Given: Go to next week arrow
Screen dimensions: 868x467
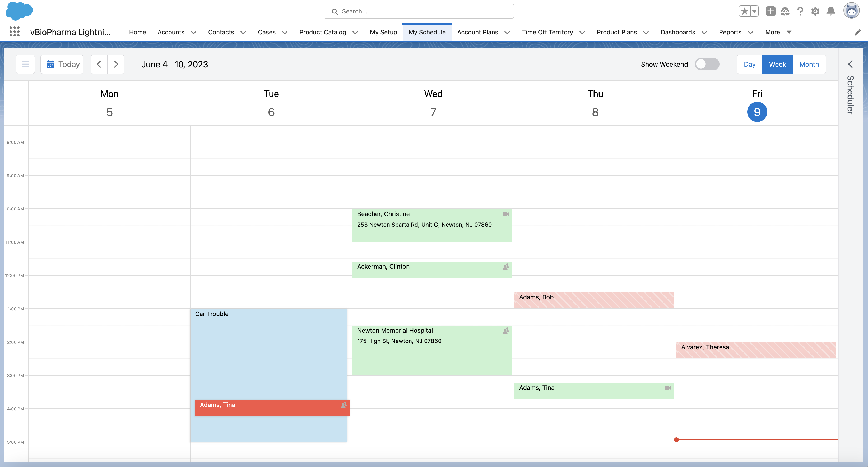Looking at the screenshot, I should pos(116,64).
